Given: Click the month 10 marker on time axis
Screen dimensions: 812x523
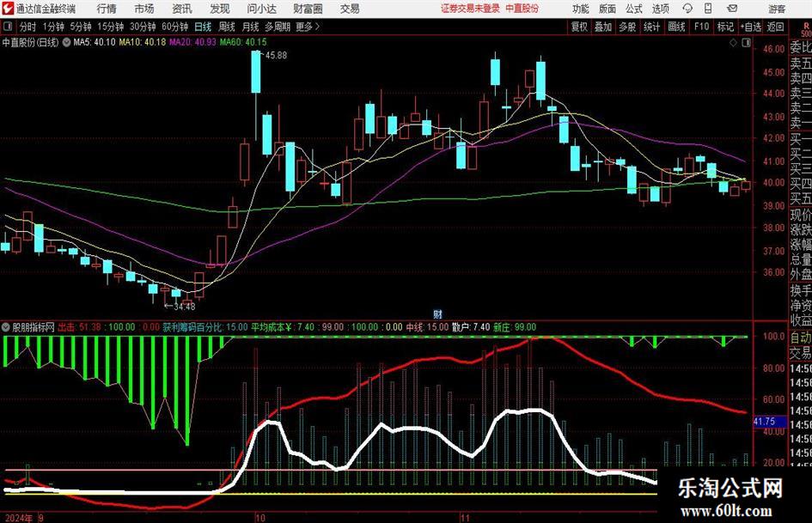Looking at the screenshot, I should coord(259,518).
